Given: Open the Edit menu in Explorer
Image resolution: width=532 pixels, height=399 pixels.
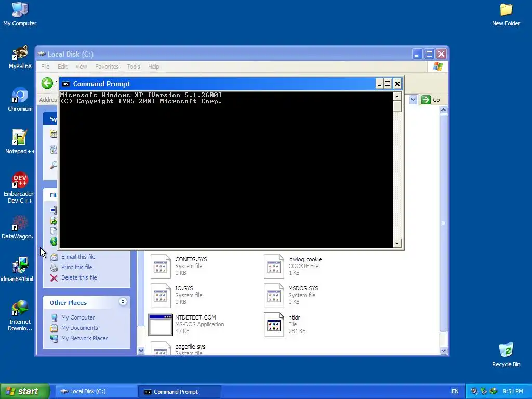Looking at the screenshot, I should tap(62, 66).
